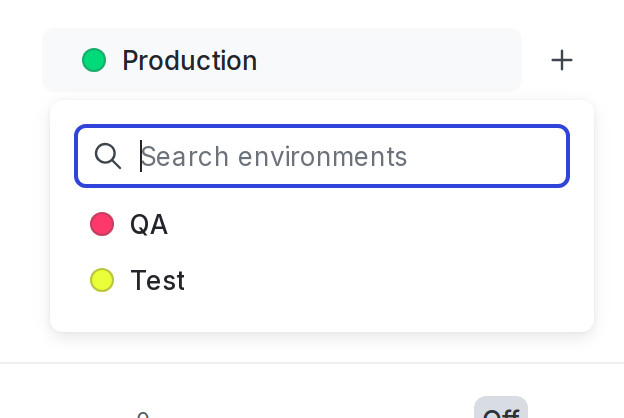Click the red dot beside QA

pos(102,224)
